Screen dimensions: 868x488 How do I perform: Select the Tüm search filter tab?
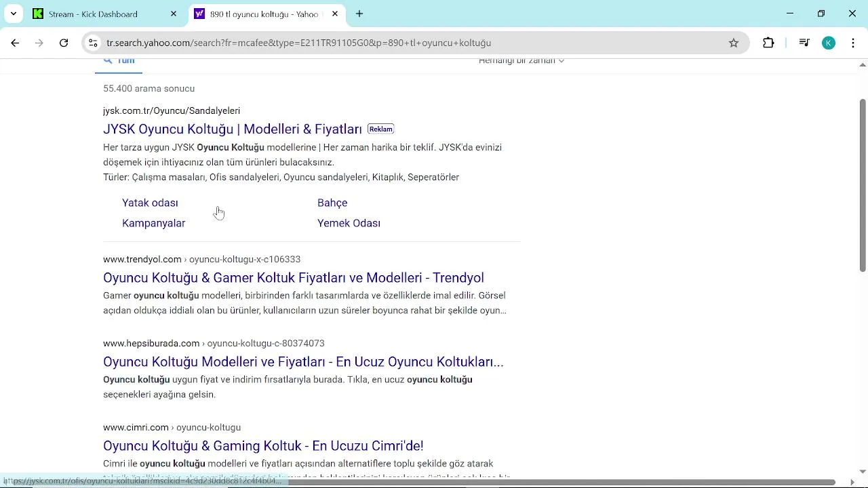pos(119,62)
